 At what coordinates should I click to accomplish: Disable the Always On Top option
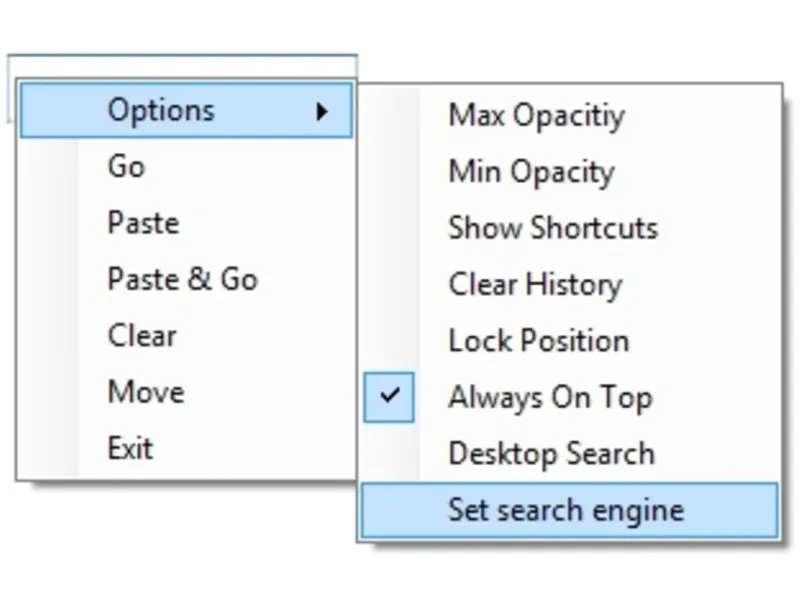(549, 397)
